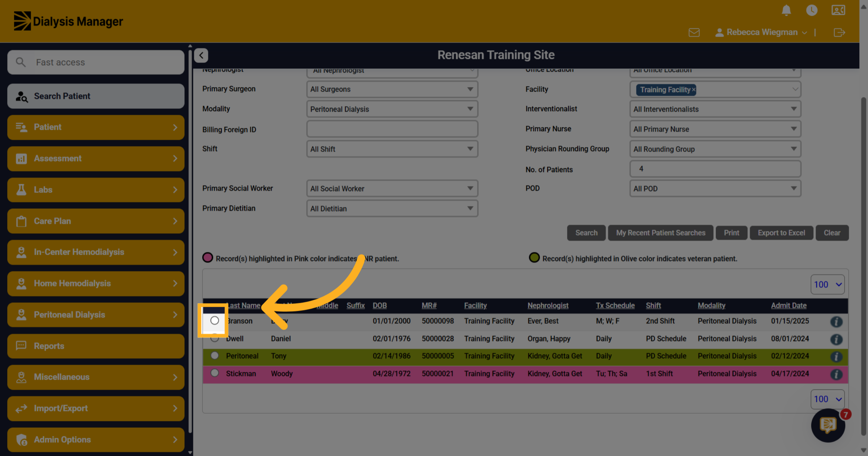Screen dimensions: 868x456
Task: Click the logout icon in header
Action: (x=839, y=33)
